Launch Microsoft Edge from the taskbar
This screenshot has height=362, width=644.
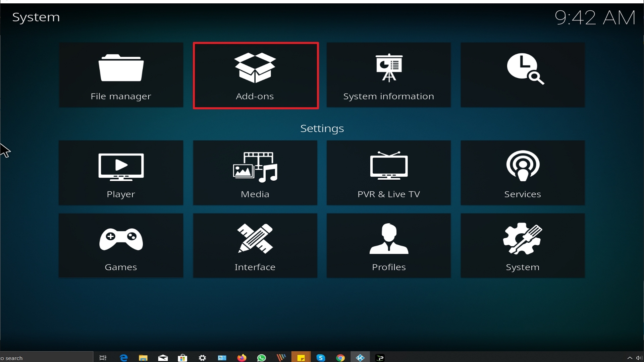[x=124, y=358]
